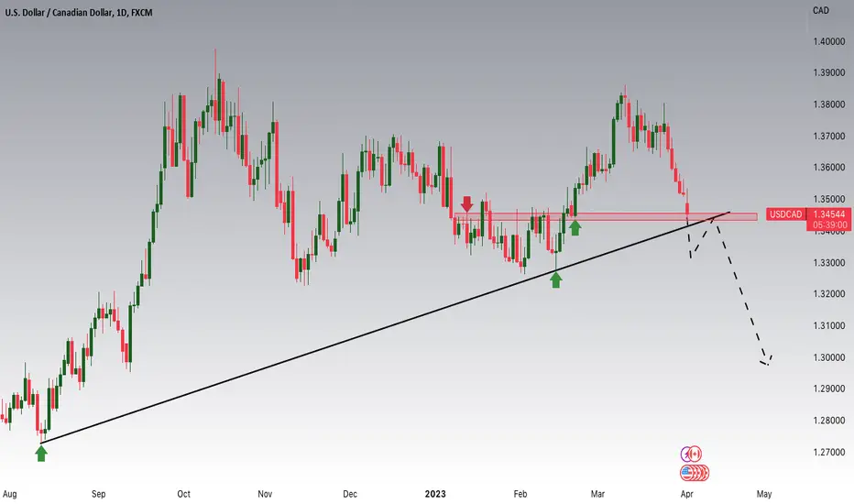Click the 1.36000 price axis label
The width and height of the screenshot is (854, 504).
pyautogui.click(x=829, y=168)
